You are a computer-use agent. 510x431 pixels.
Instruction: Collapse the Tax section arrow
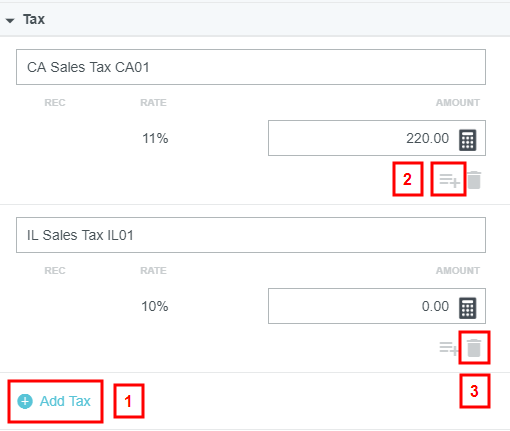click(x=10, y=21)
